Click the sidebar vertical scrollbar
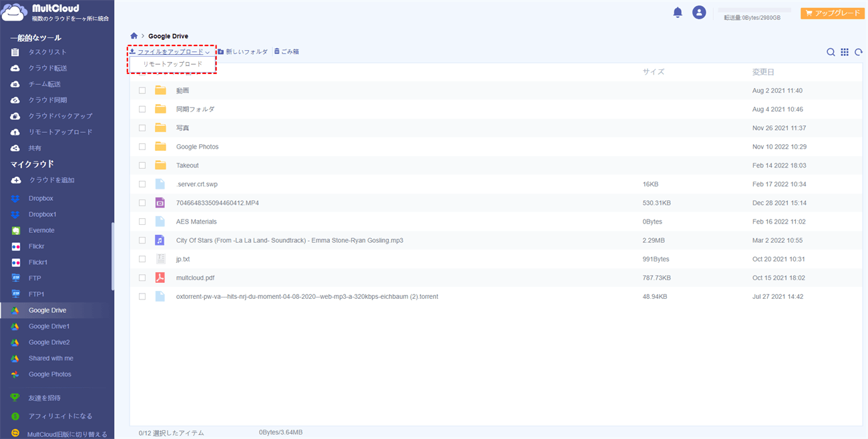The width and height of the screenshot is (868, 439). [x=112, y=256]
